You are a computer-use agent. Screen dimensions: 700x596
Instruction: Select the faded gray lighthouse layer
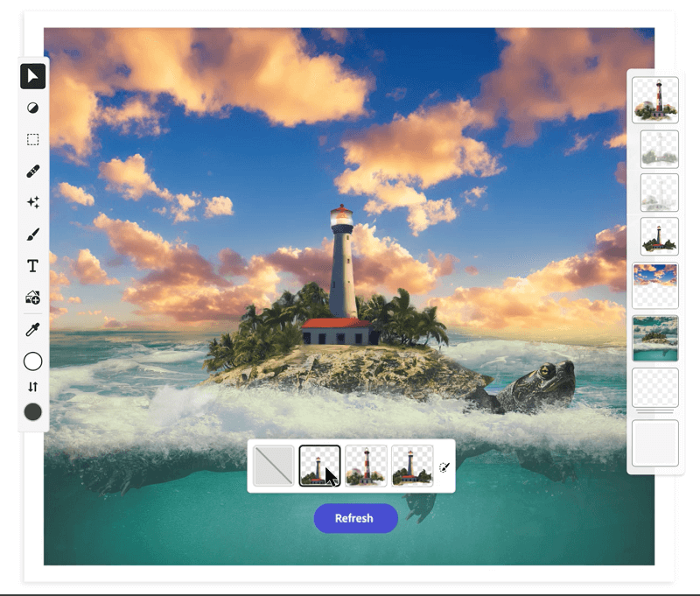pyautogui.click(x=660, y=149)
